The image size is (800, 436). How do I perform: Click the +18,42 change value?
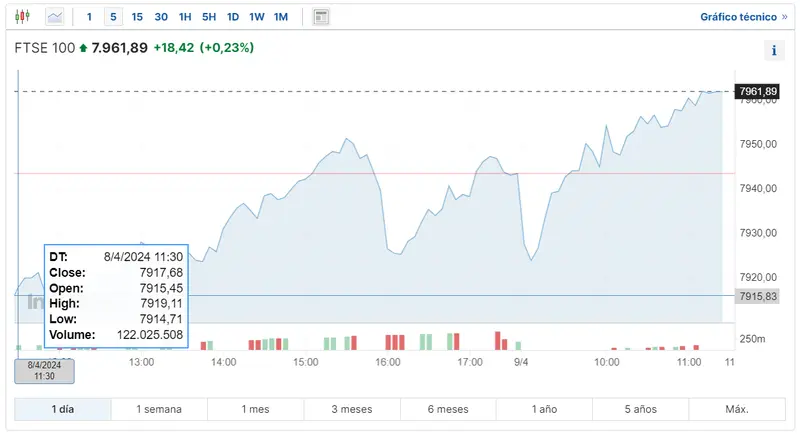point(174,48)
